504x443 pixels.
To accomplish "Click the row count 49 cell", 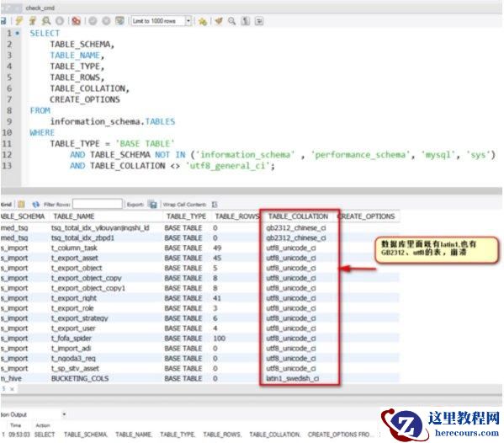I will coord(217,248).
